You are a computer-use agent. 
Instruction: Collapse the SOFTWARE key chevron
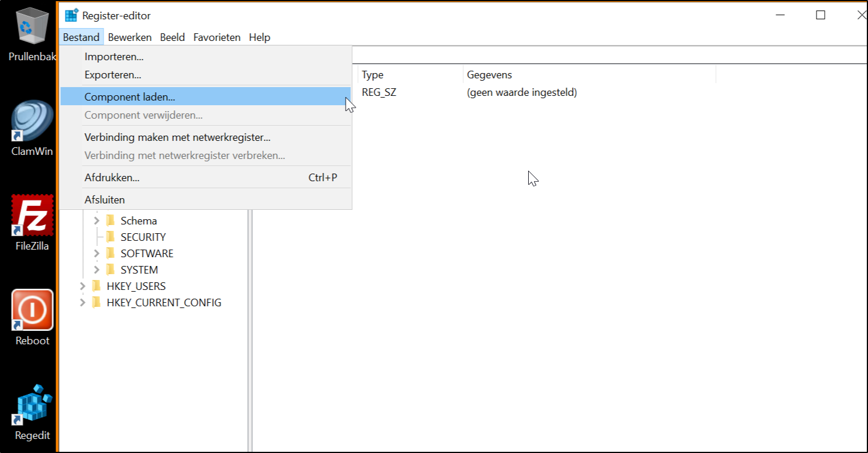[x=97, y=253]
